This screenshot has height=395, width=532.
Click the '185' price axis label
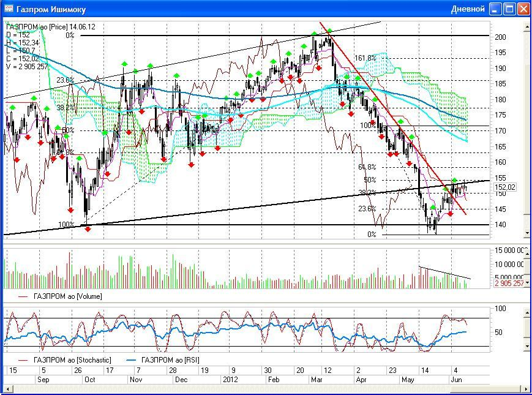[x=500, y=83]
